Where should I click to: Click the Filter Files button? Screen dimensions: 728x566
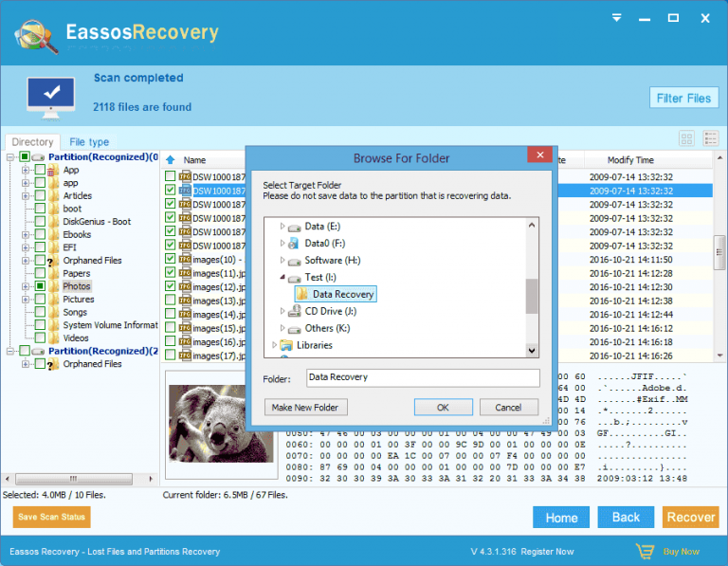point(683,98)
